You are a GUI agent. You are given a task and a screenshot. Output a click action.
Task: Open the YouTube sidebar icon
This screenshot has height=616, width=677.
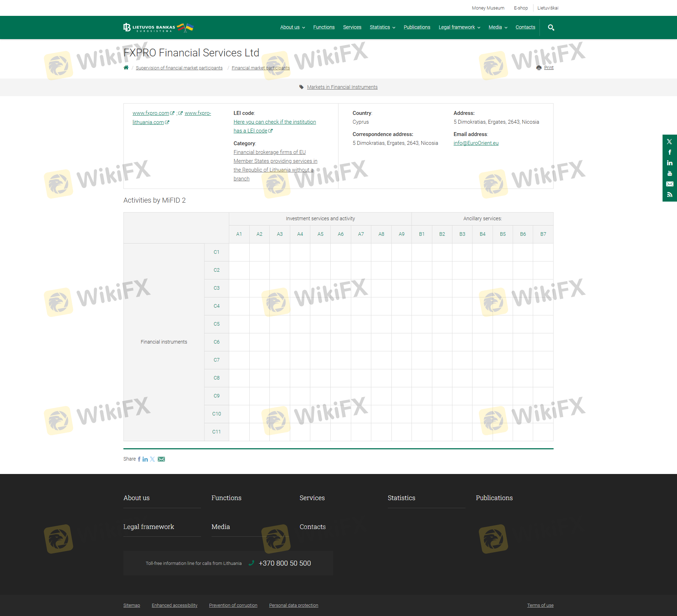pos(669,173)
